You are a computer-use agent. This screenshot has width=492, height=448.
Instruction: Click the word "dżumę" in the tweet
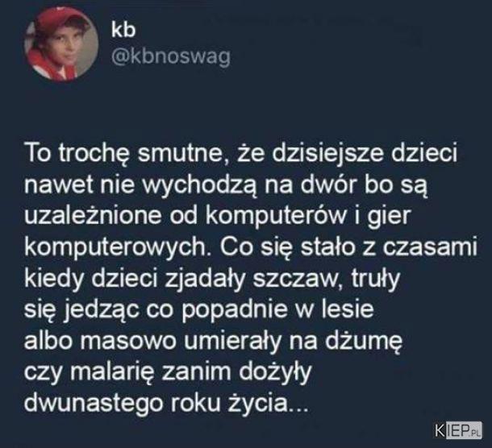[363, 341]
